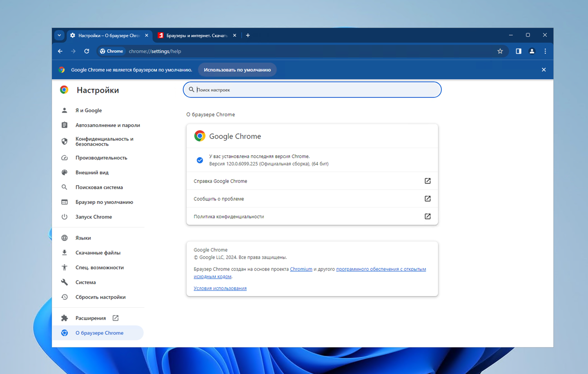This screenshot has width=588, height=374.
Task: Reload the current page
Action: [x=87, y=51]
